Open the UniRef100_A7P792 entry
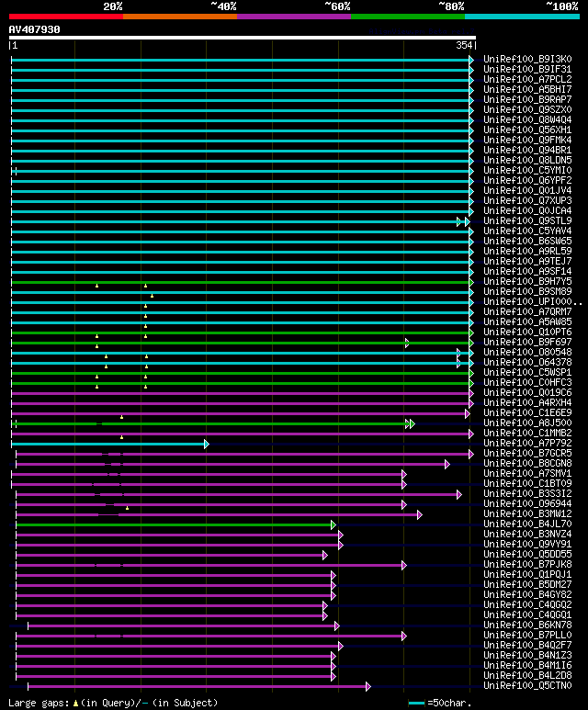Image resolution: width=588 pixels, height=710 pixels. click(527, 444)
